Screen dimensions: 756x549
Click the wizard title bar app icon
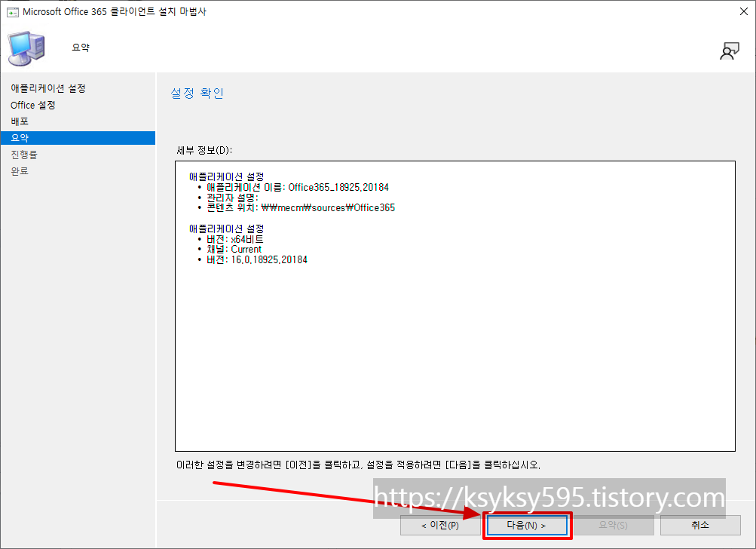pyautogui.click(x=13, y=12)
